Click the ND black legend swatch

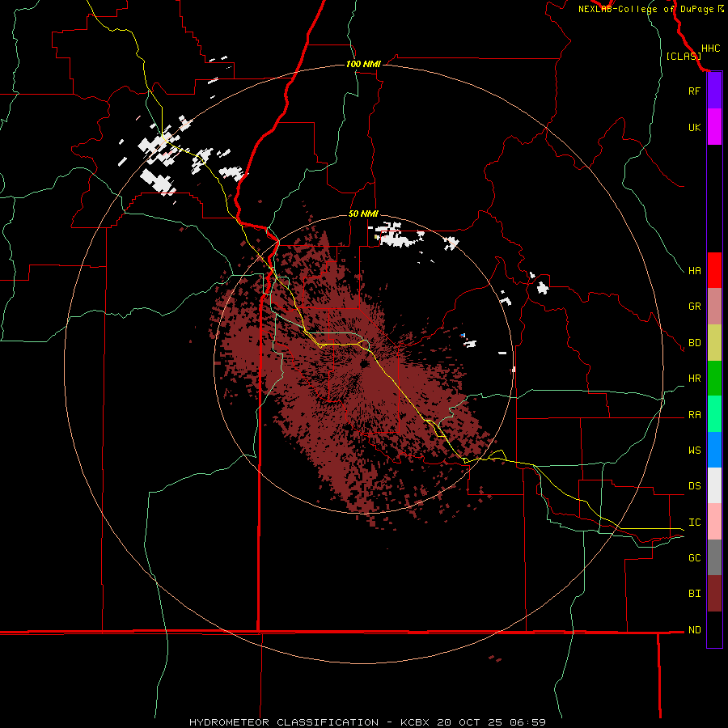tap(714, 629)
